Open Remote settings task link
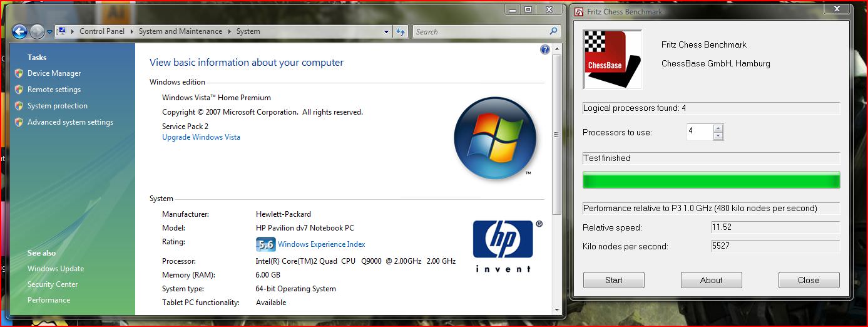This screenshot has width=868, height=327. 54,90
